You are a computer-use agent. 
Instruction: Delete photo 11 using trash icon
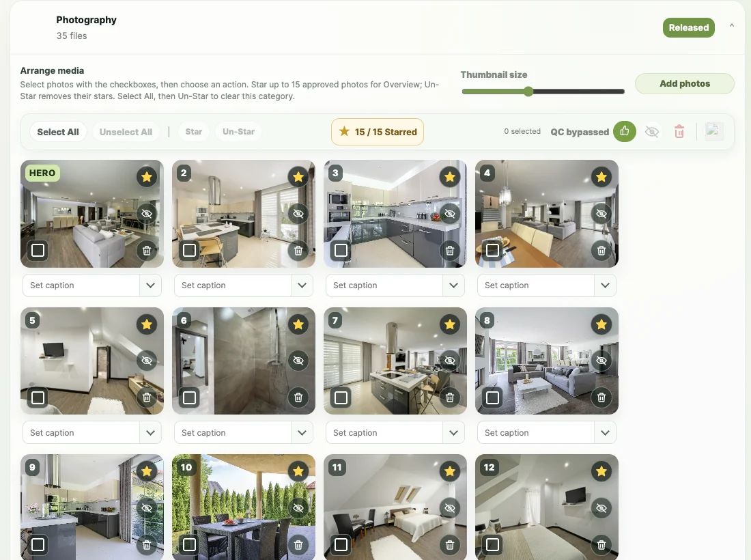(450, 545)
